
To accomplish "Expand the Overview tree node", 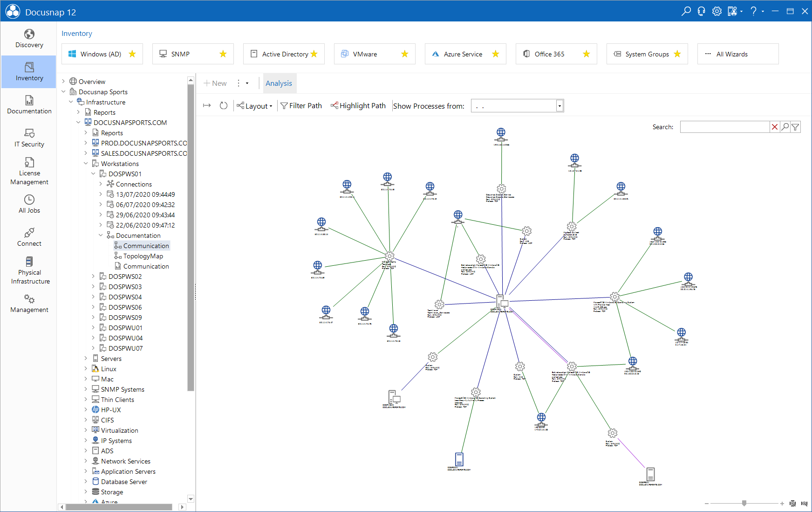I will [64, 82].
